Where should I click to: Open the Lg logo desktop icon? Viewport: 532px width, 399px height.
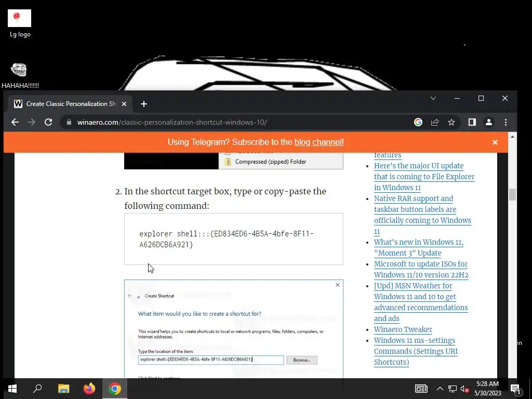pos(19,24)
